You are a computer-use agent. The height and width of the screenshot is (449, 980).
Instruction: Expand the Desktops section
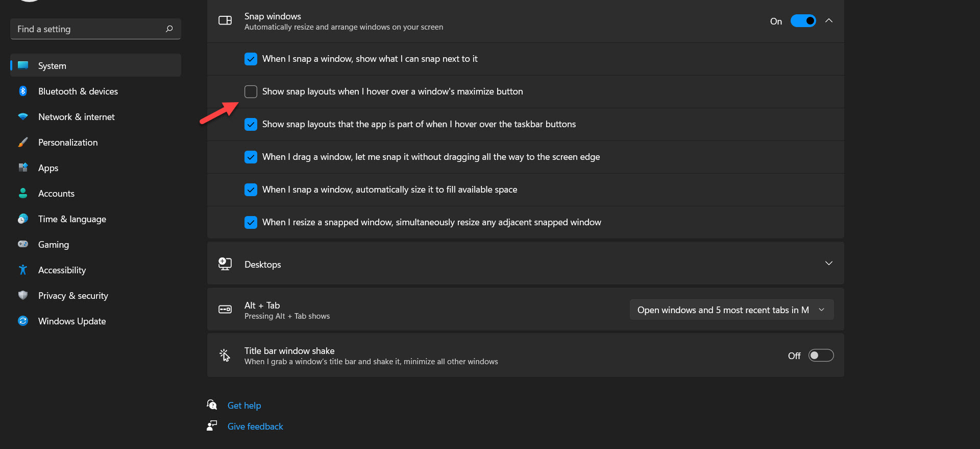(x=829, y=264)
